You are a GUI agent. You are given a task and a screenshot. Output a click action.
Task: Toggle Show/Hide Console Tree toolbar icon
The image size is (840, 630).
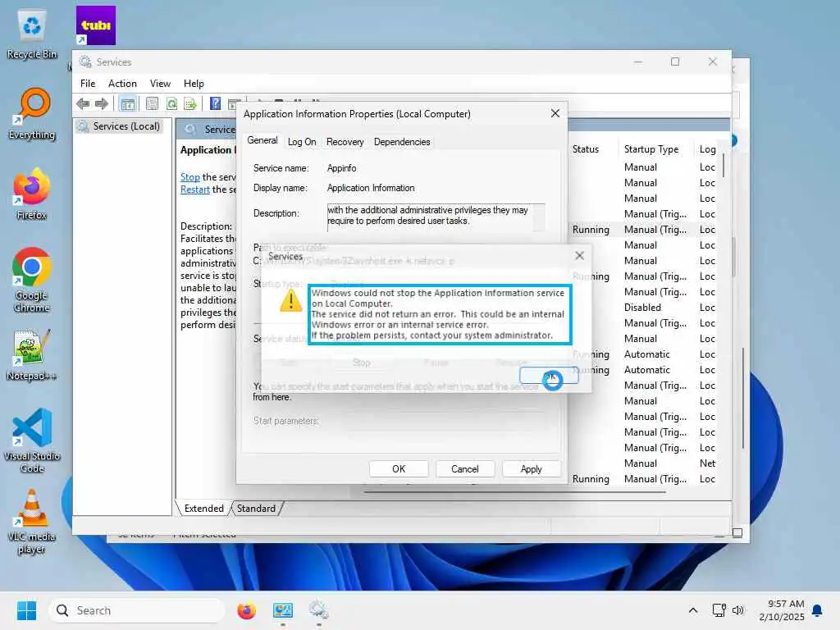click(127, 103)
